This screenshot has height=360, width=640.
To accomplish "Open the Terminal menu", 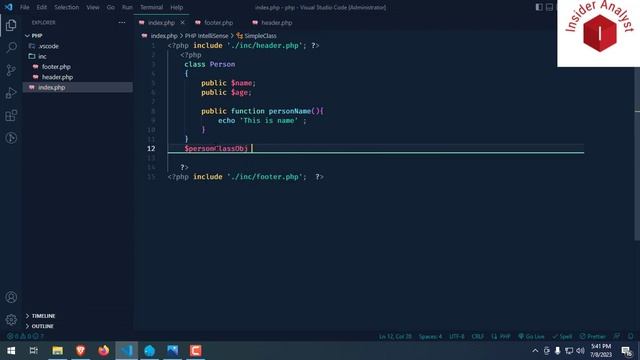I will coord(151,7).
